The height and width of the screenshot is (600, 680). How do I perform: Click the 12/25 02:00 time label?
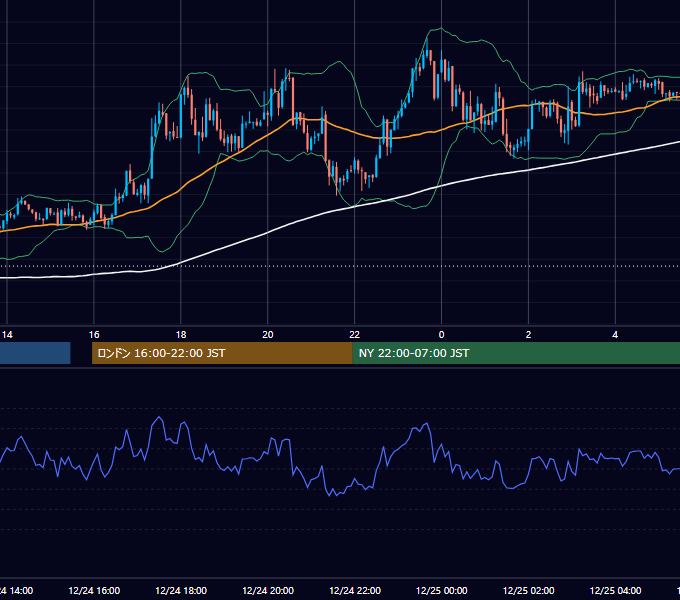(528, 590)
